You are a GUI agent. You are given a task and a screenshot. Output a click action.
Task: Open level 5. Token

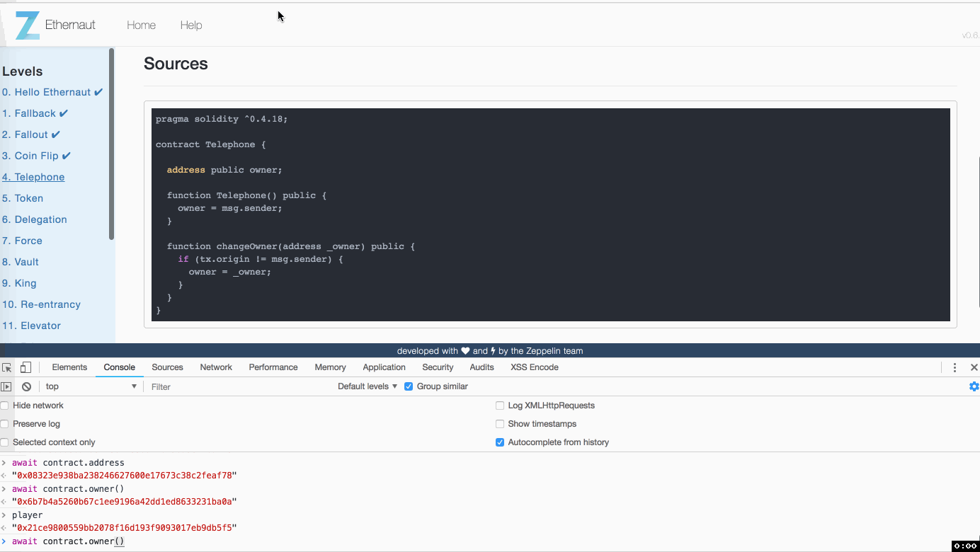pos(23,198)
